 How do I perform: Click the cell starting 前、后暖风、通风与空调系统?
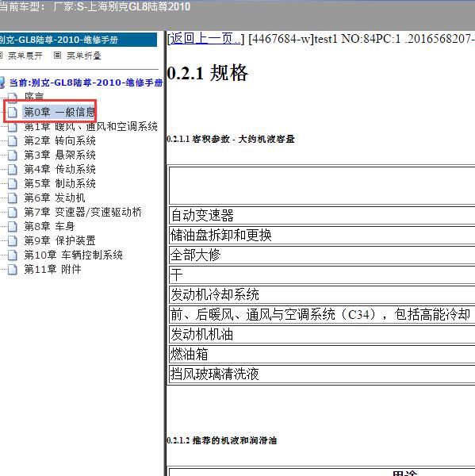pos(322,314)
